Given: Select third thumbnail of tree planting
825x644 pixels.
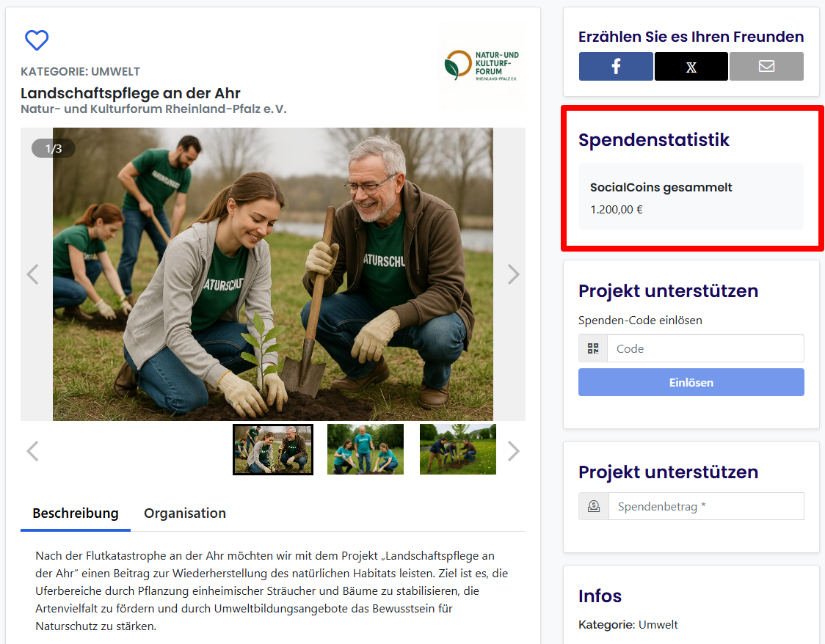Looking at the screenshot, I should (x=457, y=450).
